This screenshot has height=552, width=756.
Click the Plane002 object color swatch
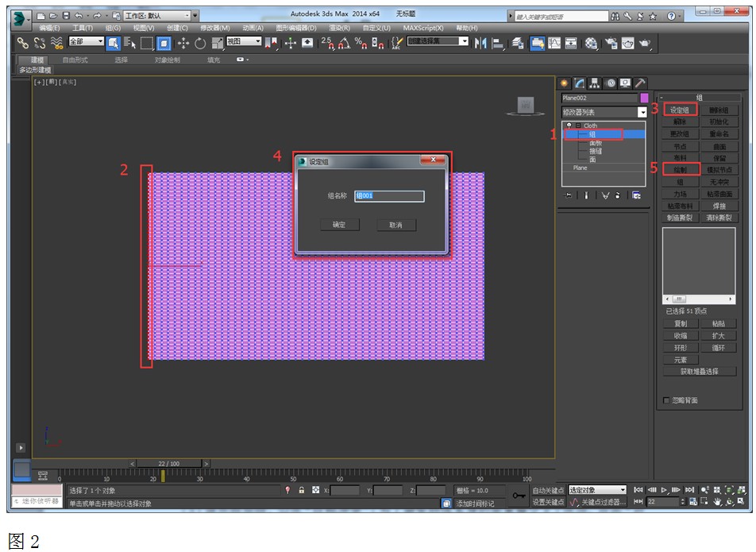[644, 98]
